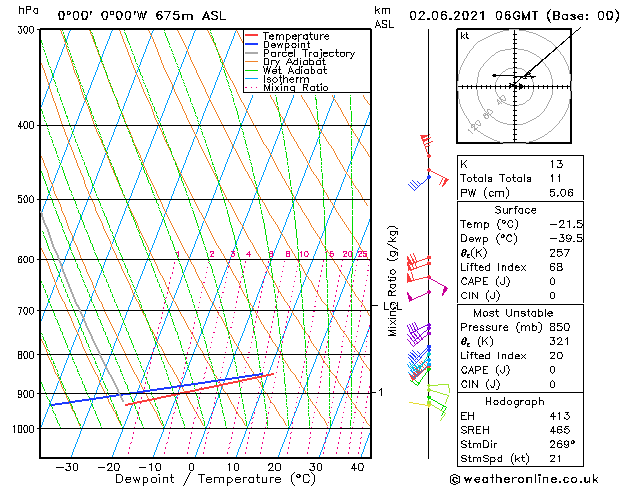The height and width of the screenshot is (486, 629).
Task: Click the EH value '413'
Action: (x=560, y=416)
